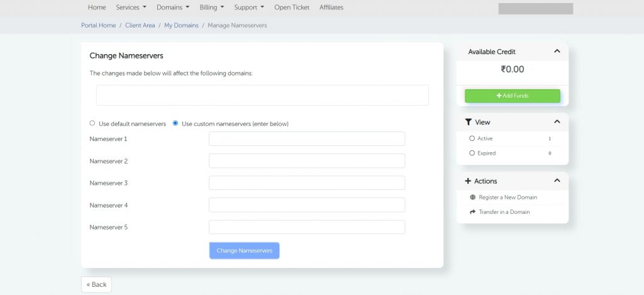The height and width of the screenshot is (295, 644).
Task: Click the ₹0.00 credit amount
Action: coord(512,69)
